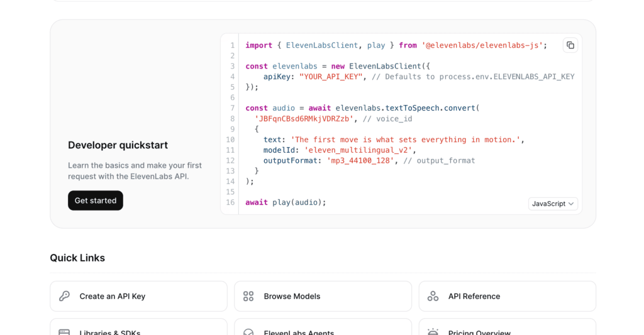Click the 'mp3_44100_128' output format string

[x=360, y=160]
